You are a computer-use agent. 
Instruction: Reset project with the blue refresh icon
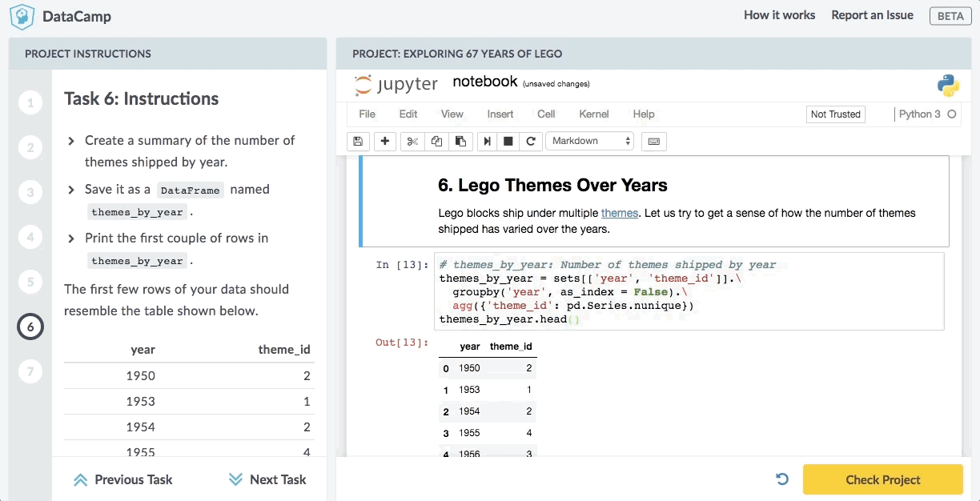point(782,479)
